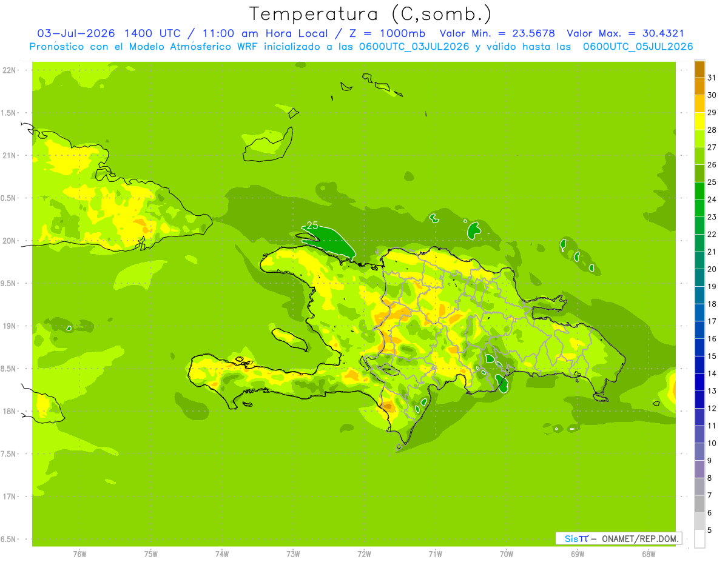
Task: Click the legend value "29"
Action: pyautogui.click(x=712, y=112)
